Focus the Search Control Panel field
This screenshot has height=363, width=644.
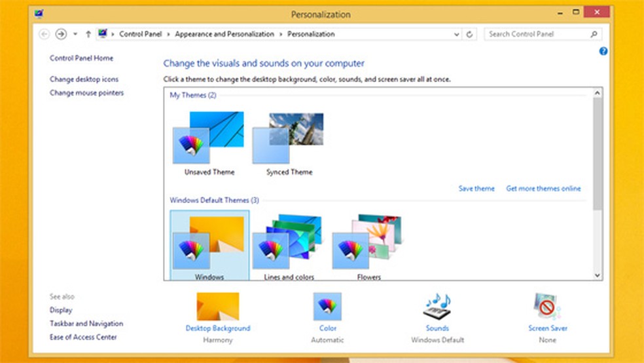[x=543, y=34]
